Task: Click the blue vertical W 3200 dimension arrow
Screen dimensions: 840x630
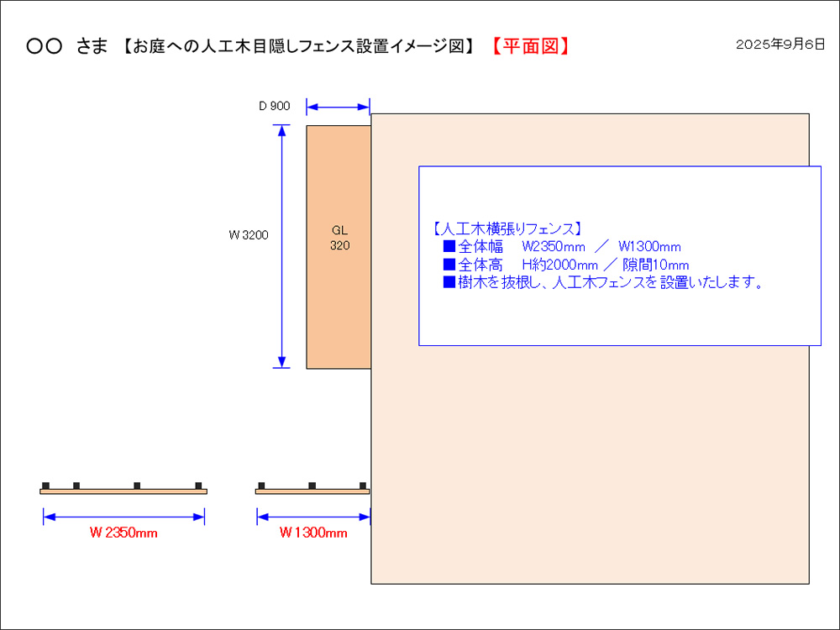Action: click(281, 246)
